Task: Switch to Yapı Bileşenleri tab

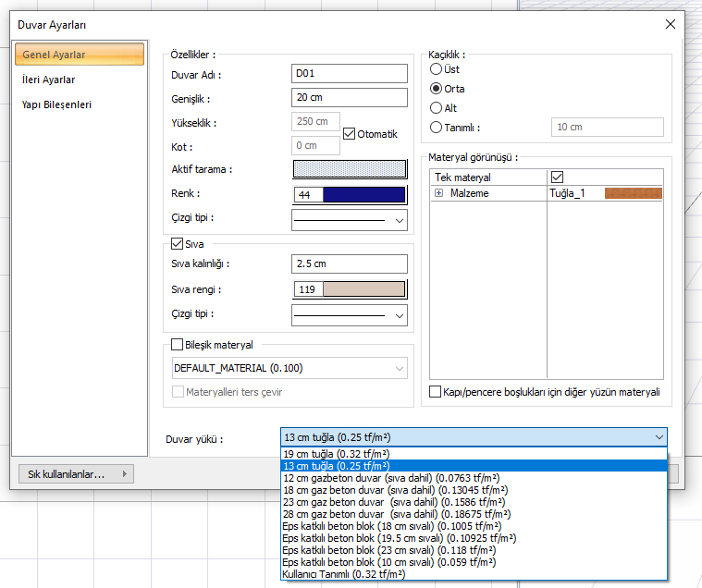Action: tap(56, 104)
